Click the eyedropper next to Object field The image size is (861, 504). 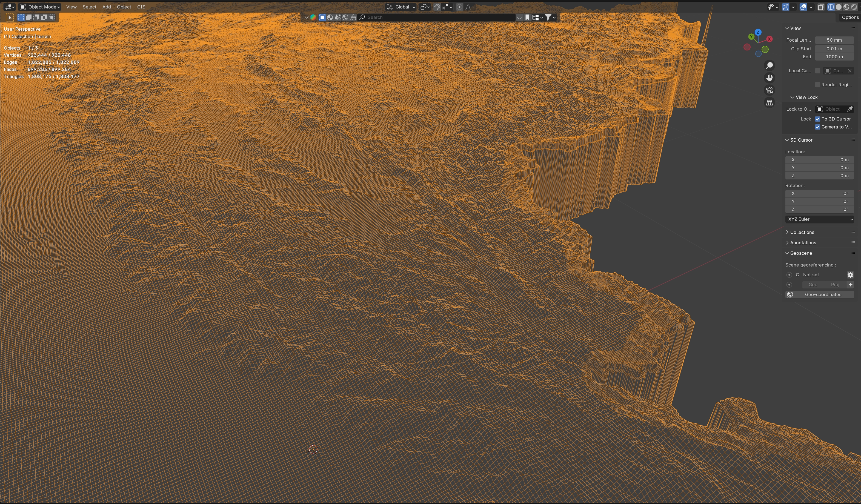[850, 109]
